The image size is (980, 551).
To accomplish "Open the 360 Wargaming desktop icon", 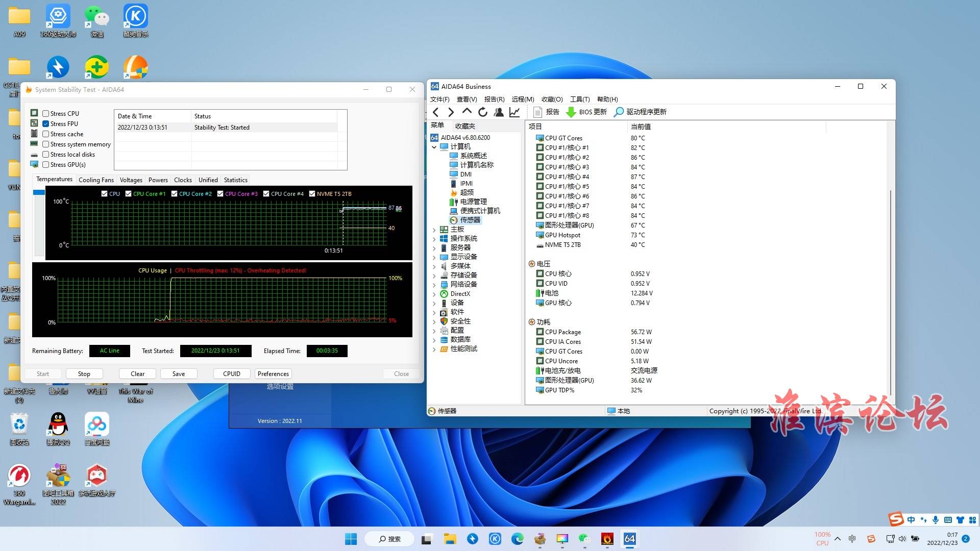I will click(x=19, y=484).
